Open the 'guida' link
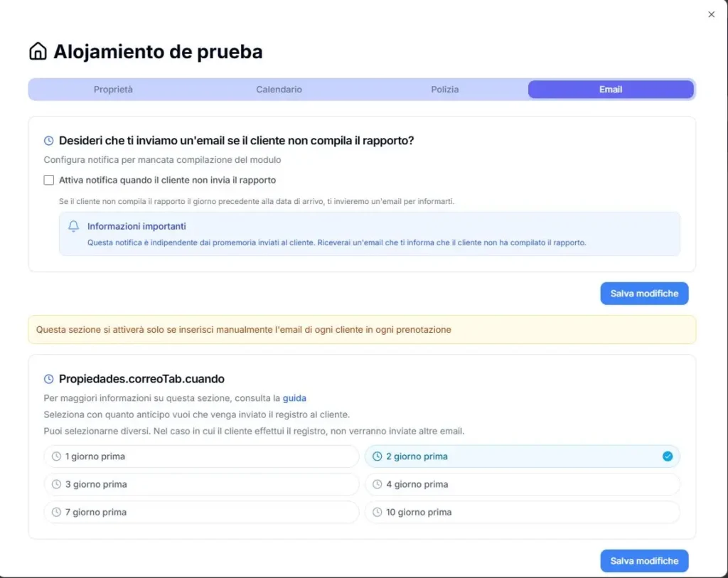728x578 pixels. click(294, 398)
